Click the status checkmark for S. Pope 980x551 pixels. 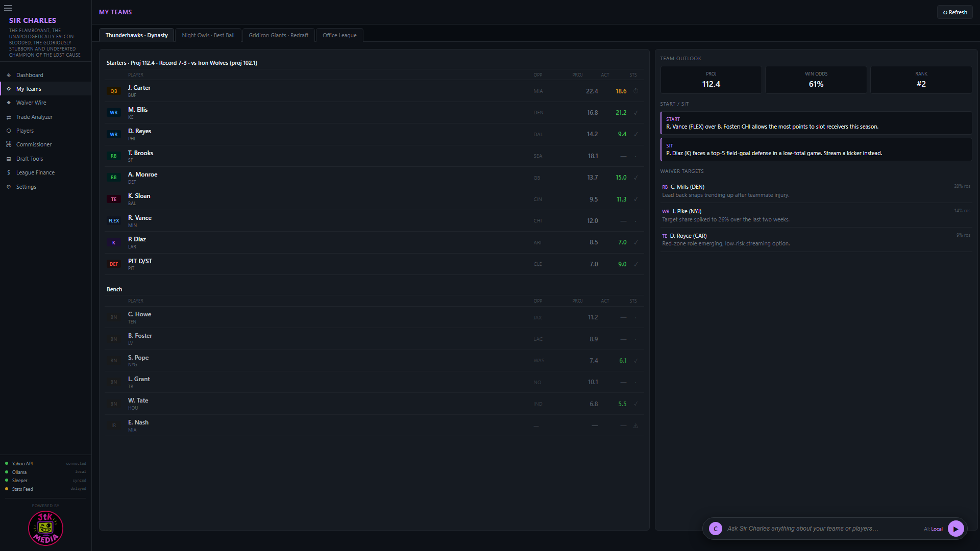[x=636, y=361]
